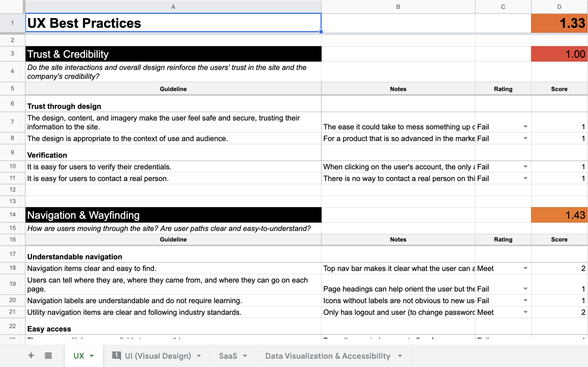The width and height of the screenshot is (588, 367).
Task: Open the UX sheet tab dropdown arrow
Action: pos(91,356)
